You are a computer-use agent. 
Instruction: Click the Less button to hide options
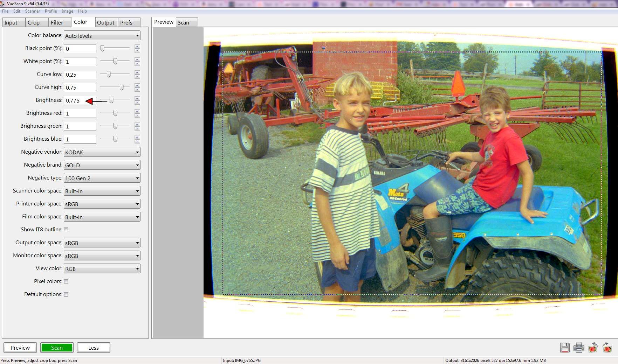93,347
